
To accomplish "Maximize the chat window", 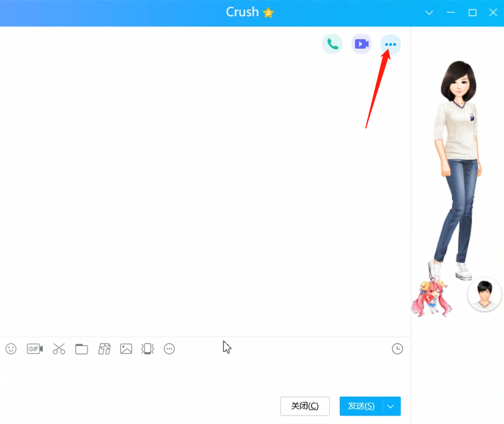I will point(473,13).
